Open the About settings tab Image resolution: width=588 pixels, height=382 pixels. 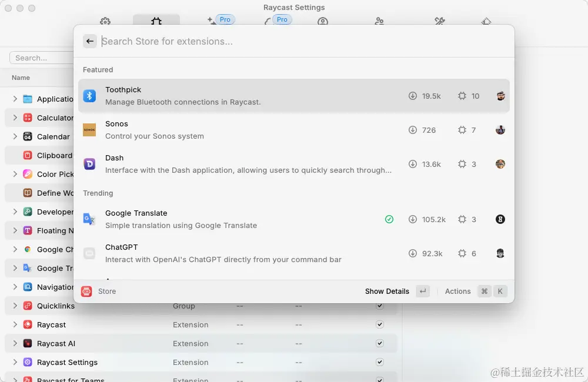(486, 21)
